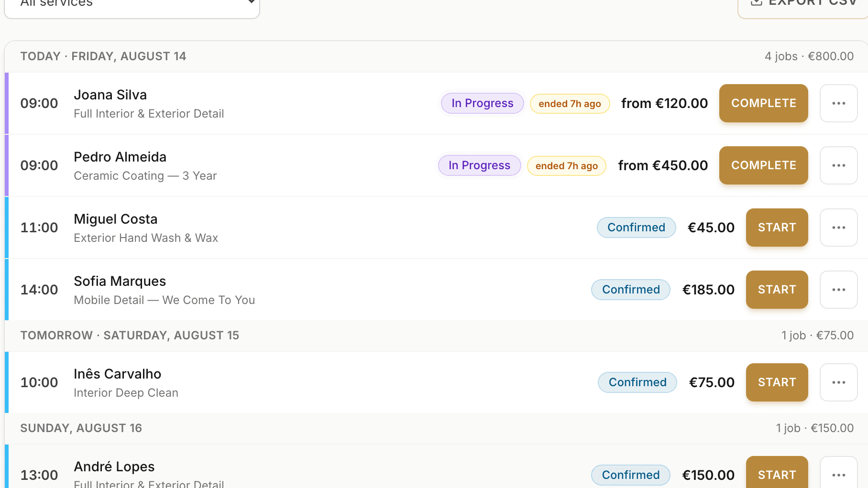Start Inês Carvalho's interior deep clean
This screenshot has height=488, width=868.
pyautogui.click(x=777, y=382)
